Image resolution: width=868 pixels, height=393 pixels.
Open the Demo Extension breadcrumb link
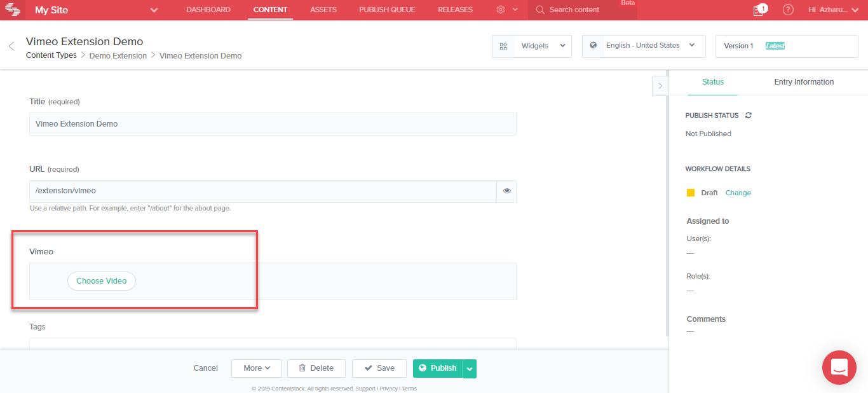(x=118, y=56)
